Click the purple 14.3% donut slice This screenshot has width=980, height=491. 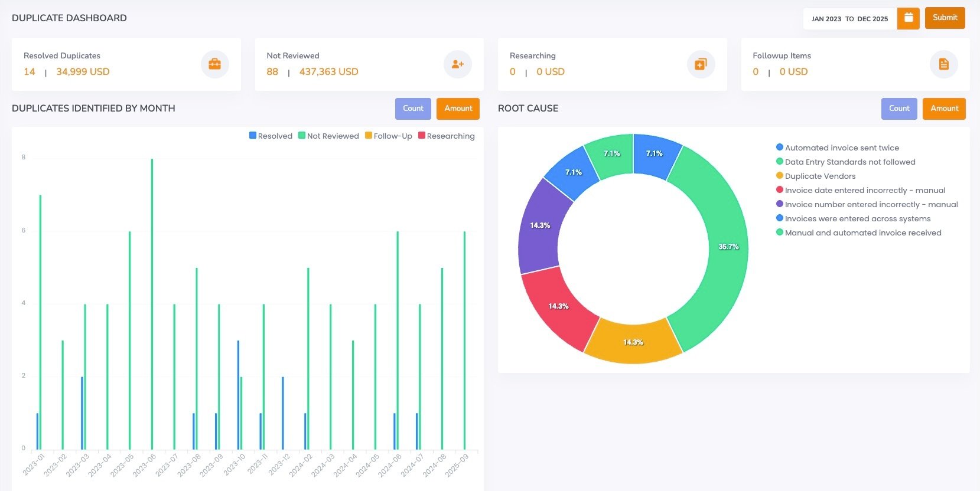[539, 225]
